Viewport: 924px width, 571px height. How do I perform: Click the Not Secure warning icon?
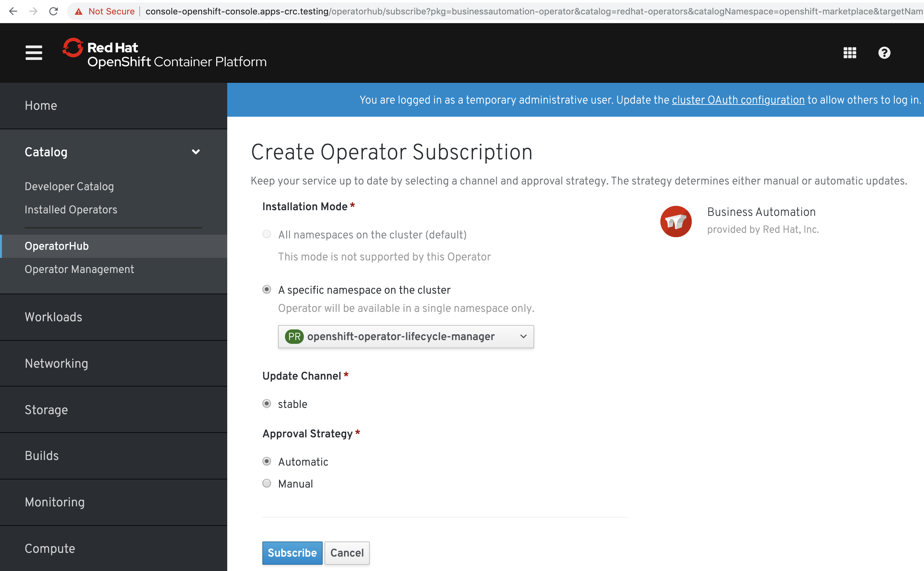[x=78, y=11]
